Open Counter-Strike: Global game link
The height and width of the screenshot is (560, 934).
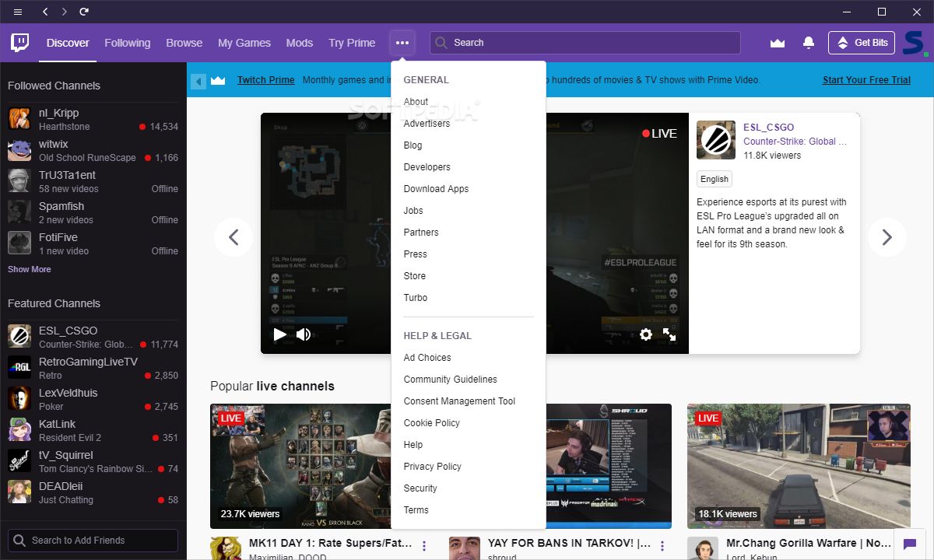[795, 142]
